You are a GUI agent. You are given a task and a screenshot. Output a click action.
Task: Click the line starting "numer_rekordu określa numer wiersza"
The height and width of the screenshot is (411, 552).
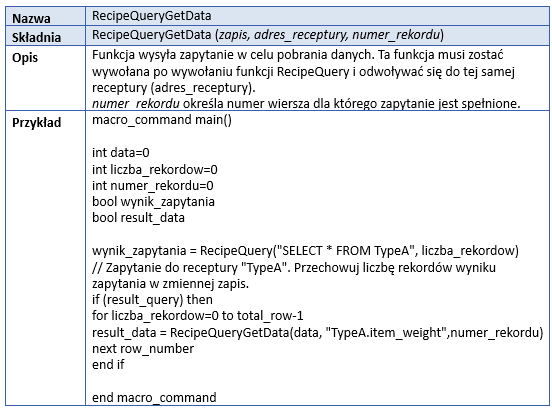306,104
